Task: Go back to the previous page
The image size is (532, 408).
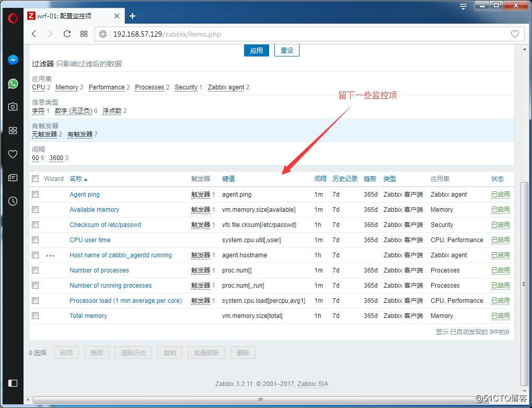Action: (34, 34)
